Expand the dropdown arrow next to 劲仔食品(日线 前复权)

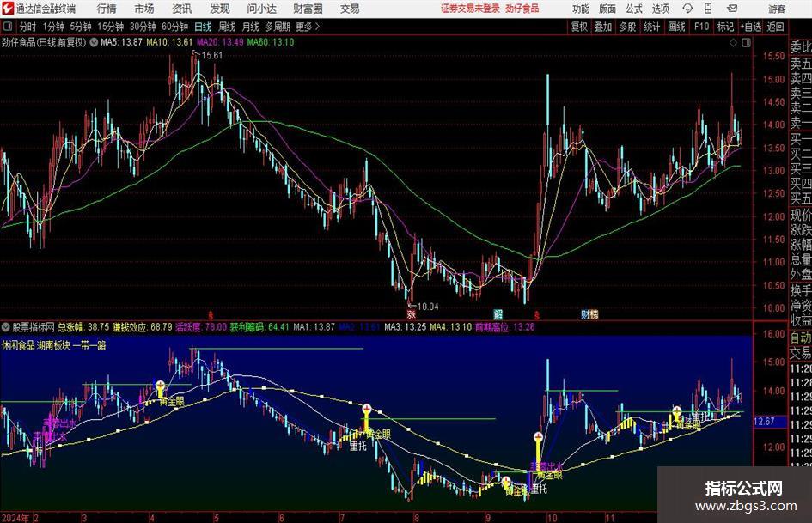(x=94, y=42)
